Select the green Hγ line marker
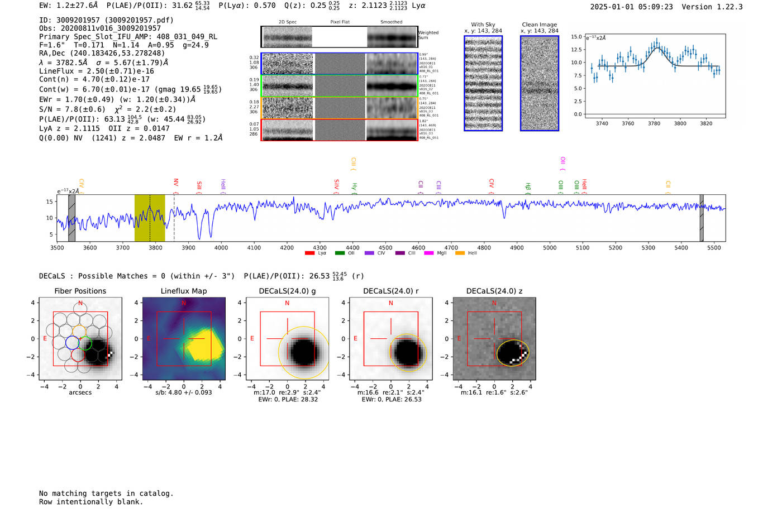Image resolution: width=782 pixels, height=532 pixels. 354,188
